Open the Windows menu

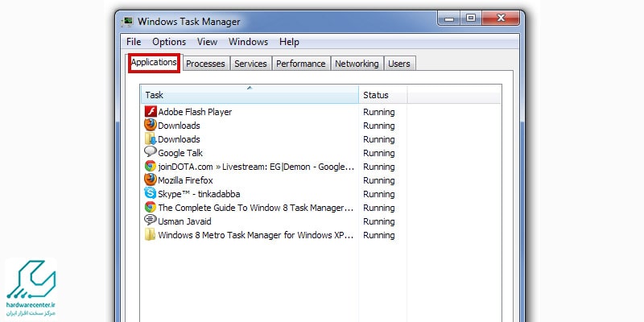tap(248, 42)
